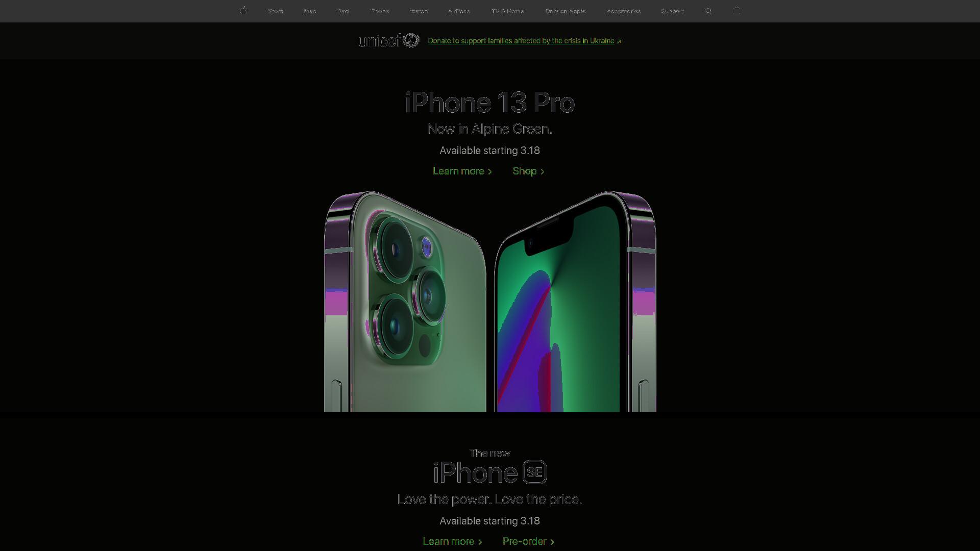Open the shopping bag icon
The height and width of the screenshot is (551, 980).
(x=737, y=11)
